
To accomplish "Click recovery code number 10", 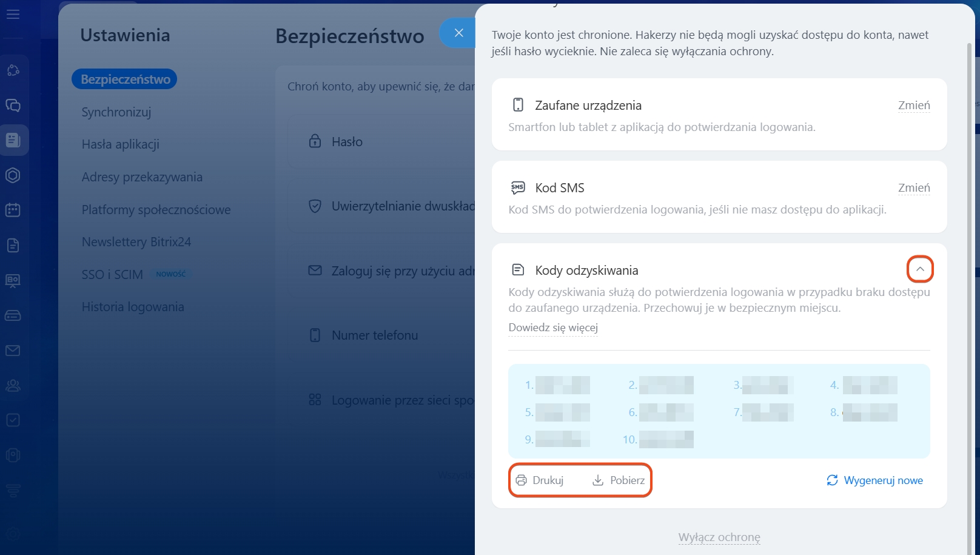I will point(658,439).
